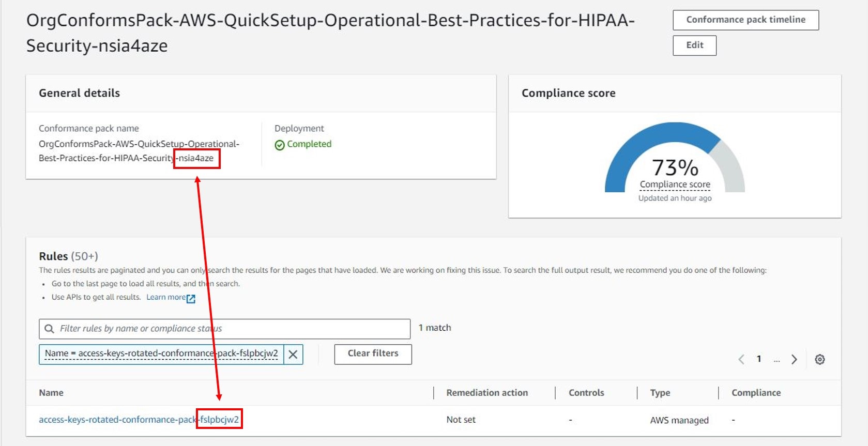The width and height of the screenshot is (868, 446).
Task: Click the 73% compliance gauge
Action: tap(675, 157)
